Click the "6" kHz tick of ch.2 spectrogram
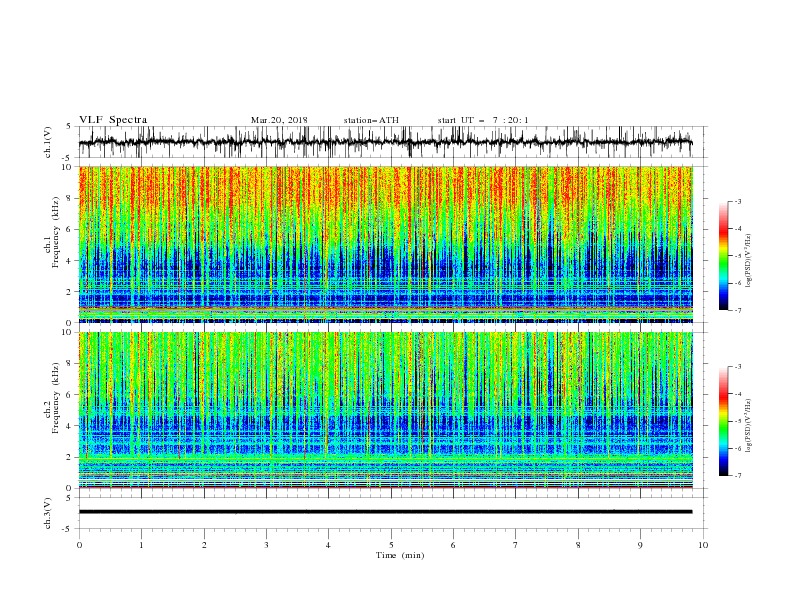This screenshot has height=612, width=792. point(70,395)
